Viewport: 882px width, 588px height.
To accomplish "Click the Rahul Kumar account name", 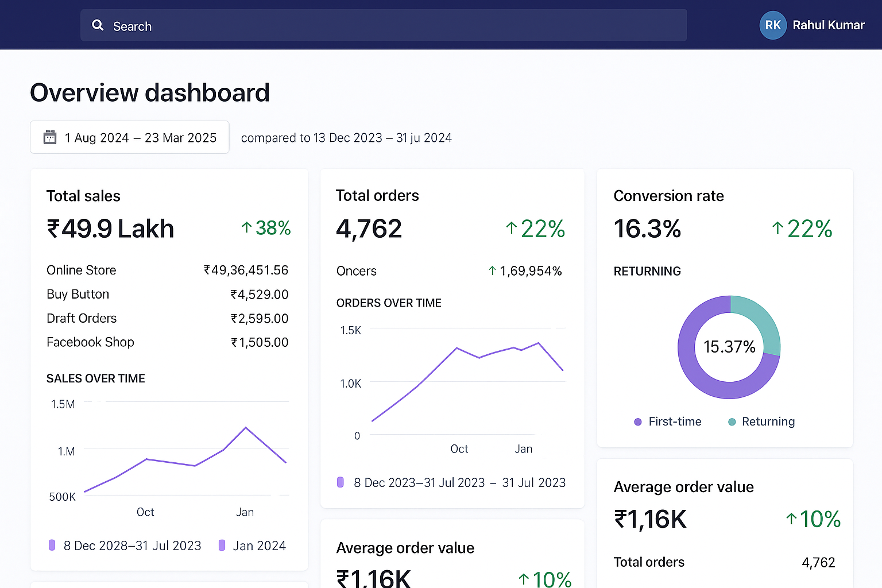I will click(829, 25).
